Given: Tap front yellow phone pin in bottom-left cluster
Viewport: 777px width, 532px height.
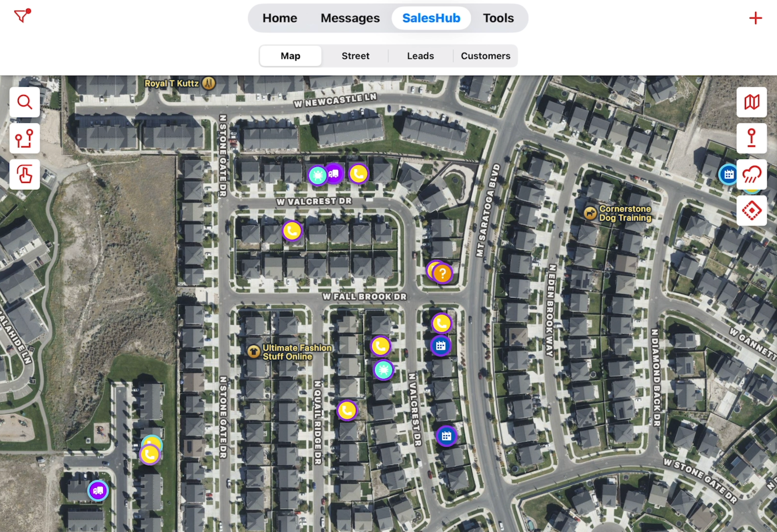Looking at the screenshot, I should 150,454.
